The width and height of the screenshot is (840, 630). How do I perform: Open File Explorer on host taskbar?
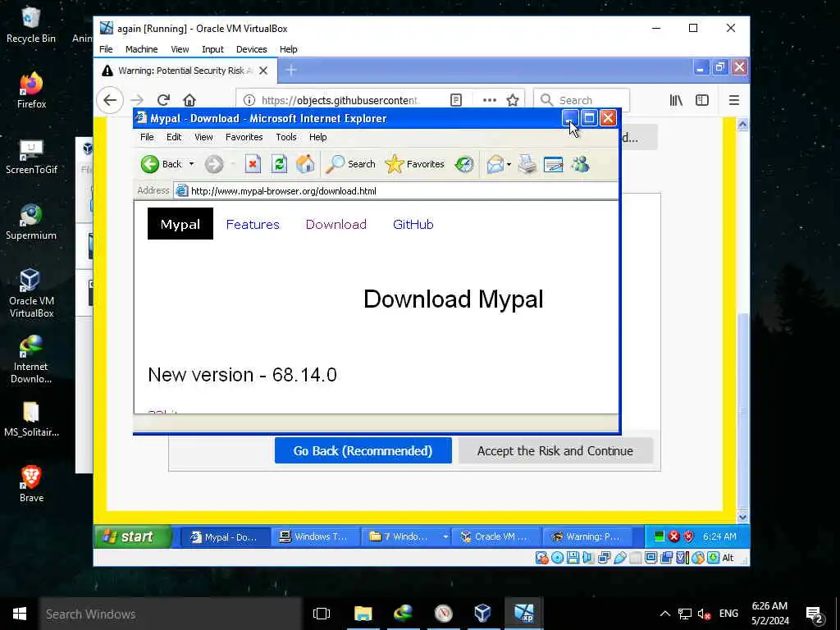363,614
